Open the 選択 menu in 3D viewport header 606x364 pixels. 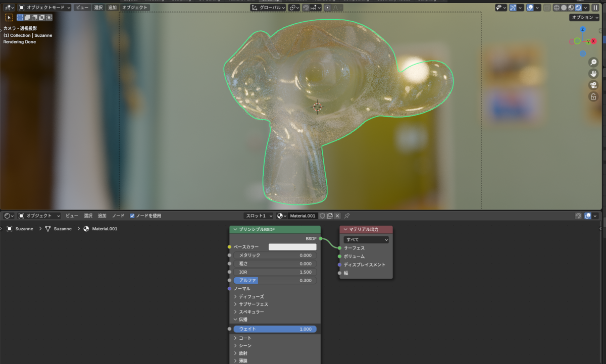point(98,8)
